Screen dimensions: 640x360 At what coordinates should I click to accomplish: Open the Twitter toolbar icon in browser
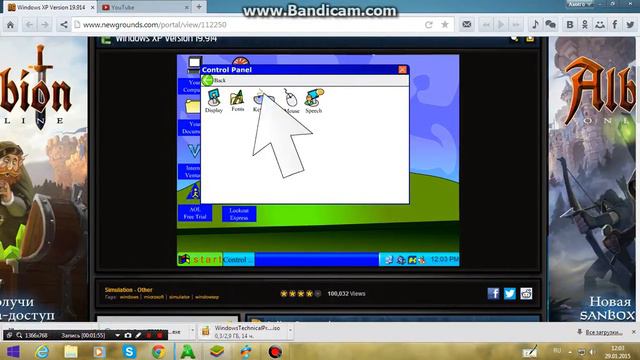pyautogui.click(x=630, y=25)
